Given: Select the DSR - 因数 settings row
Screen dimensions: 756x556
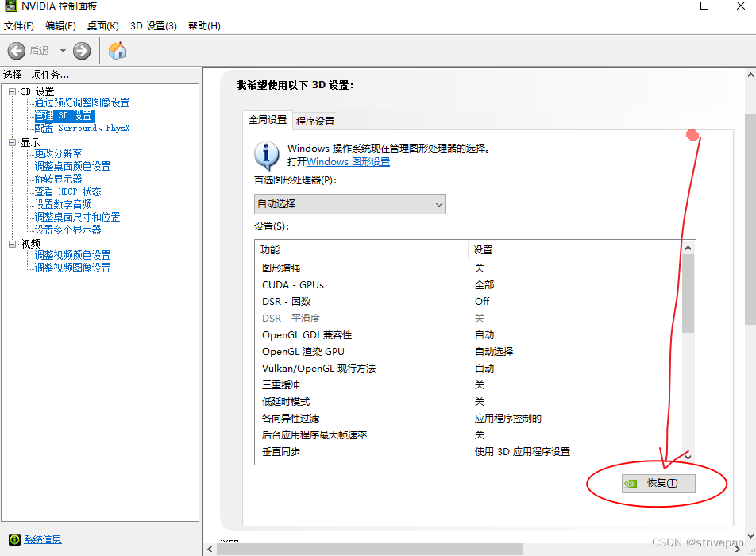Looking at the screenshot, I should [469, 301].
